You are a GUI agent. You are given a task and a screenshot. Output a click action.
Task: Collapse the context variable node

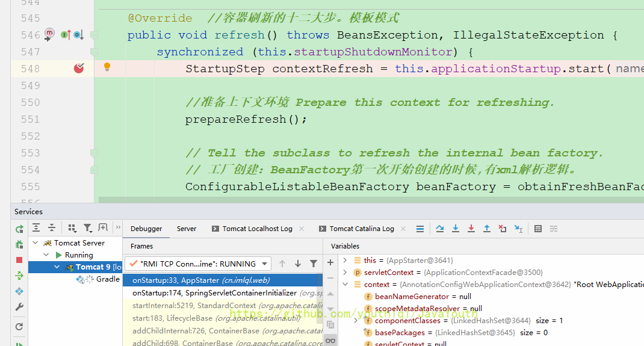[345, 285]
